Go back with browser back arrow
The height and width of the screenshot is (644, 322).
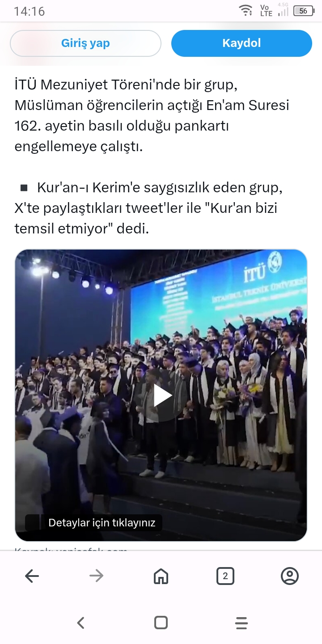(32, 576)
